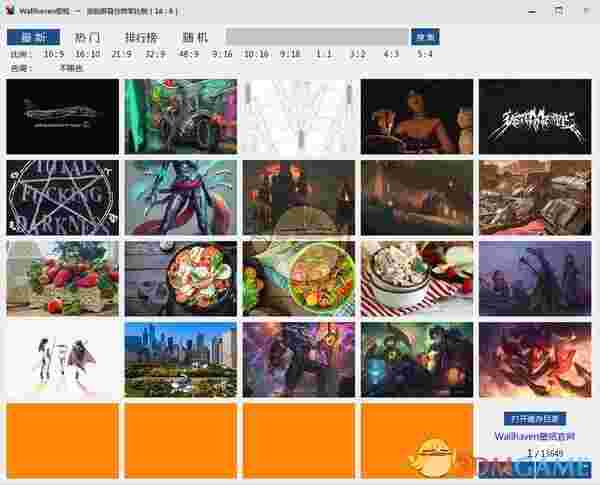Pick the 4:3 ratio filter

(391, 54)
